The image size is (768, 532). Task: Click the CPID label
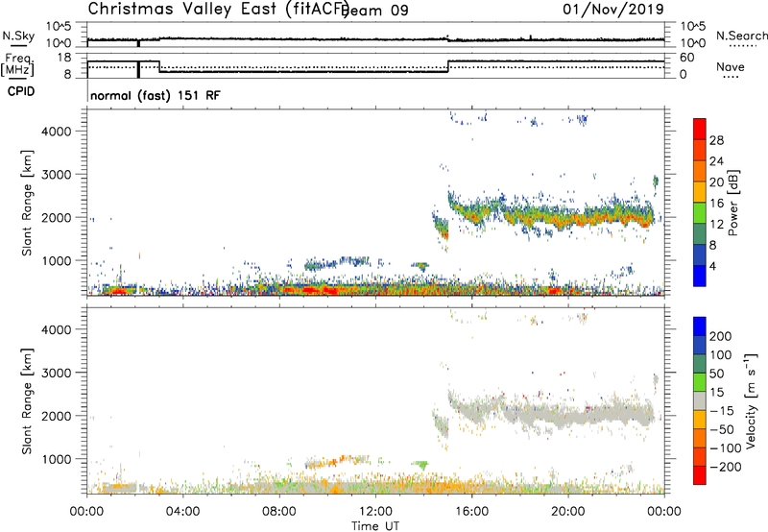coord(21,91)
